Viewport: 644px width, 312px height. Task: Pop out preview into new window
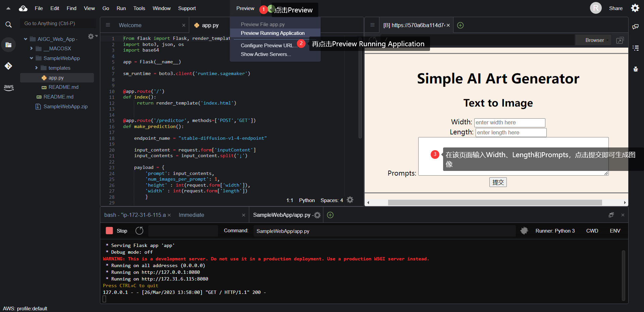click(x=620, y=40)
